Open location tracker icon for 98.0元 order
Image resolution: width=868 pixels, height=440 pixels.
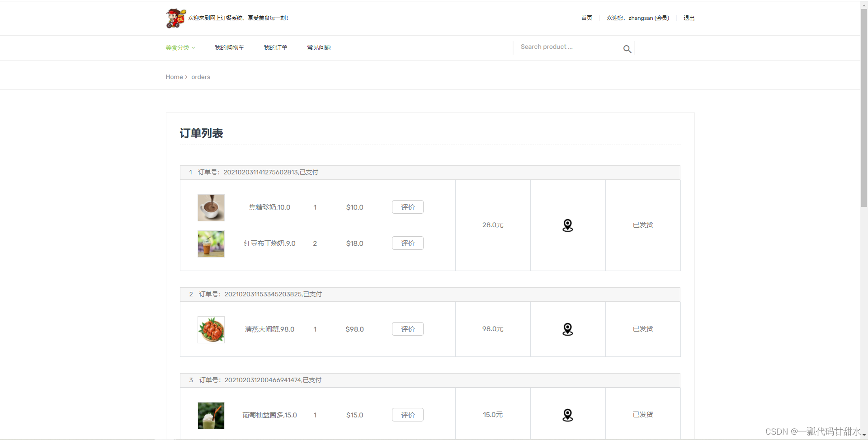[x=568, y=329]
